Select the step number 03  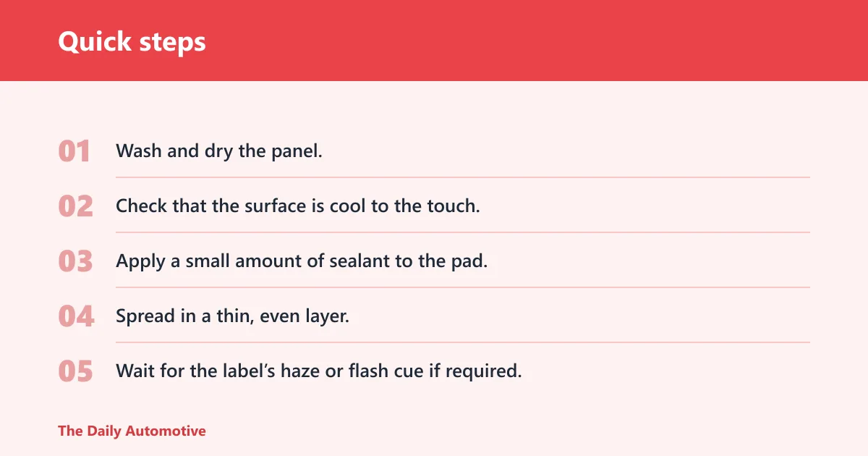tap(75, 261)
